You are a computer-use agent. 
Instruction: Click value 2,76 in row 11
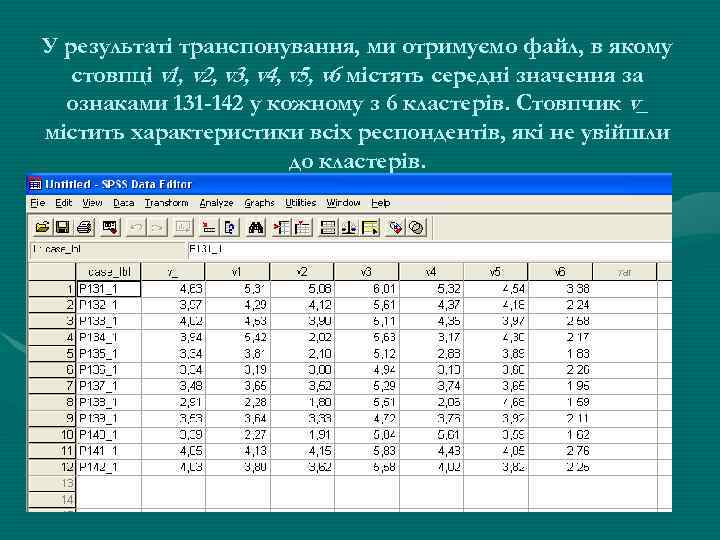pyautogui.click(x=560, y=450)
